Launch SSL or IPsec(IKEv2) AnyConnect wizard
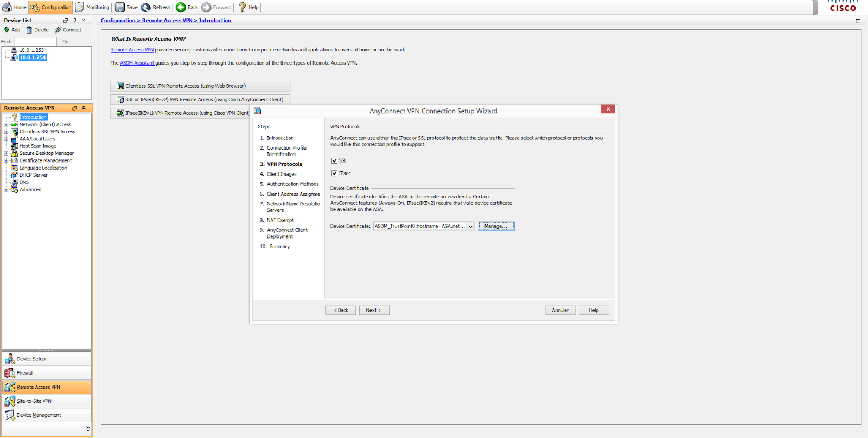868x438 pixels. [200, 100]
